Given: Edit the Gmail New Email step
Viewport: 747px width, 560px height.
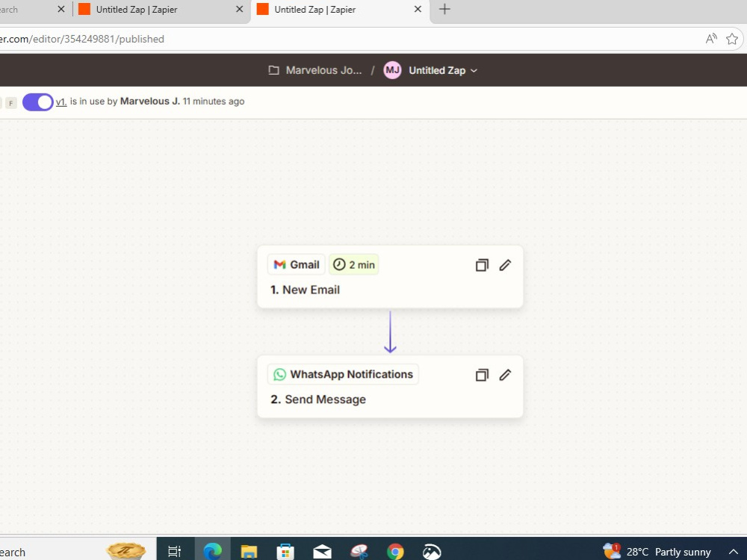Looking at the screenshot, I should pyautogui.click(x=505, y=265).
